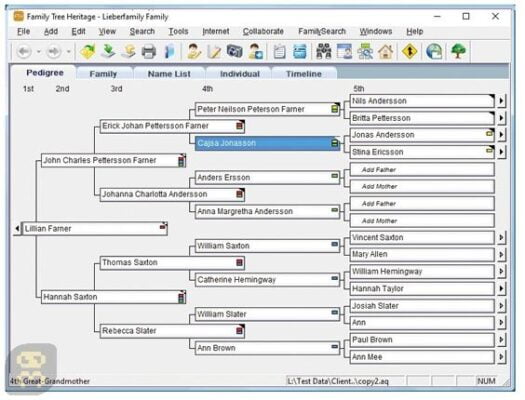Click the export icon beside the printer
525x400 pixels.
129,52
